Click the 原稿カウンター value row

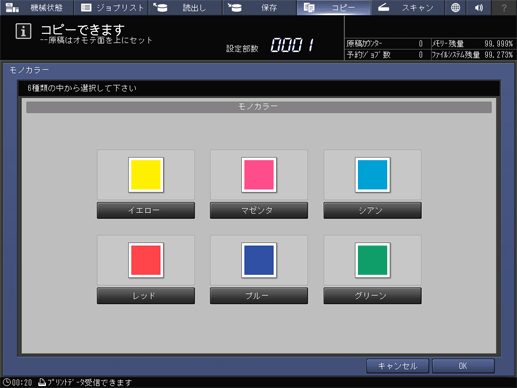point(387,44)
